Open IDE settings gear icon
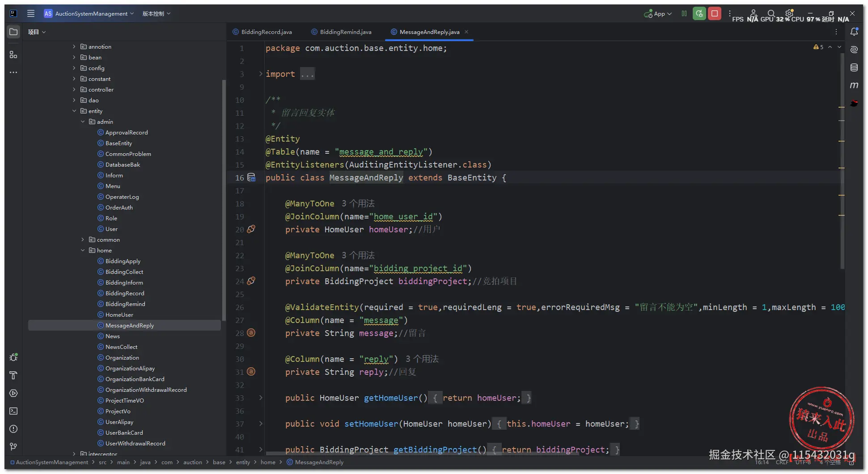The height and width of the screenshot is (474, 868). [x=789, y=13]
